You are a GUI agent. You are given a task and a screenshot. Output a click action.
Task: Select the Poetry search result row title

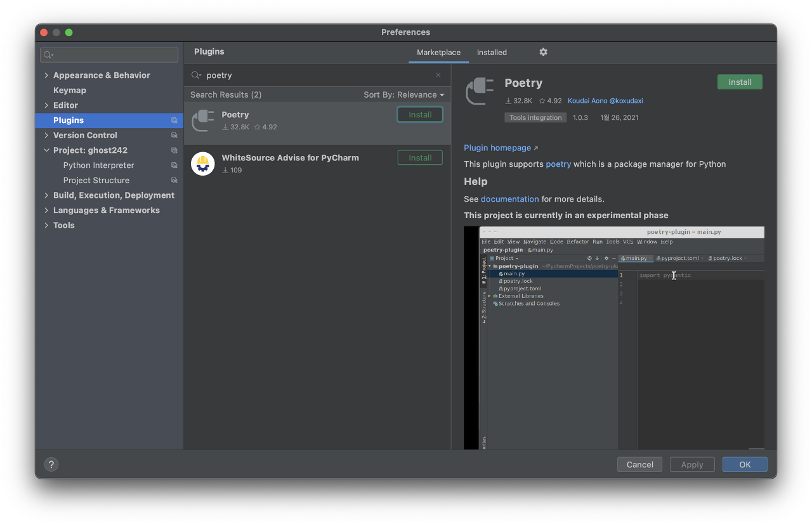click(x=235, y=115)
